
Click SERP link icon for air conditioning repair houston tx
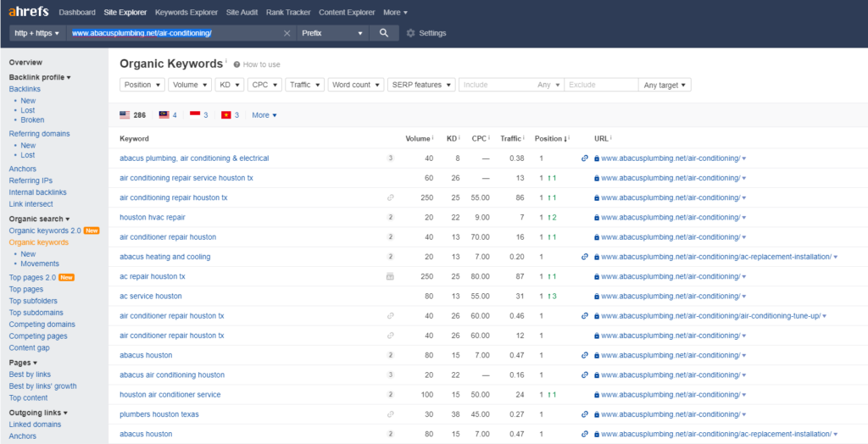coord(390,197)
